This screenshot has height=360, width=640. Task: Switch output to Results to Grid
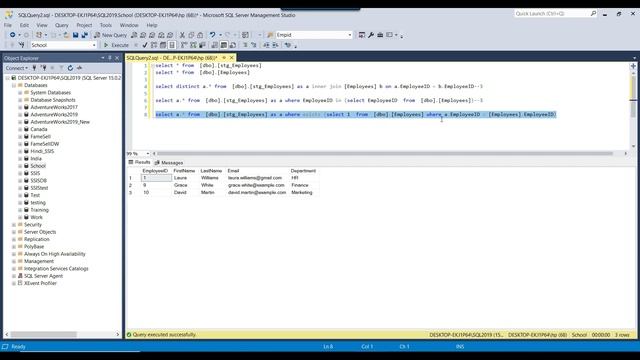coord(224,45)
